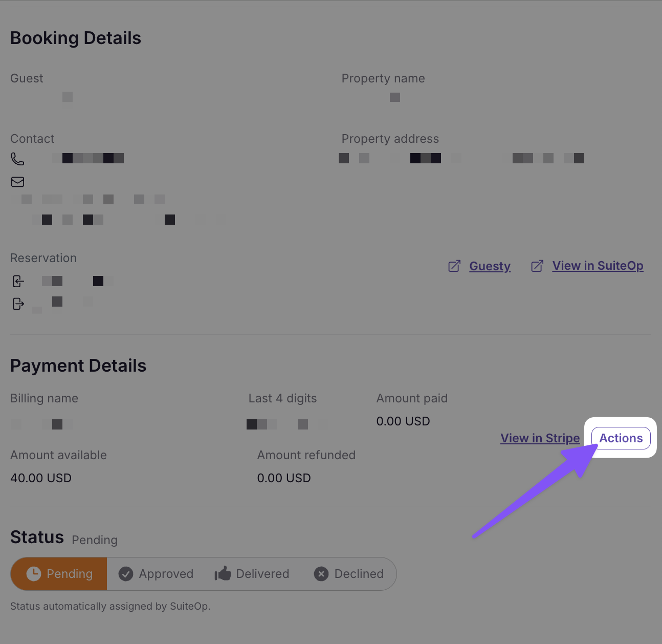This screenshot has height=644, width=662.
Task: Click the X icon on Declined
Action: click(x=321, y=574)
